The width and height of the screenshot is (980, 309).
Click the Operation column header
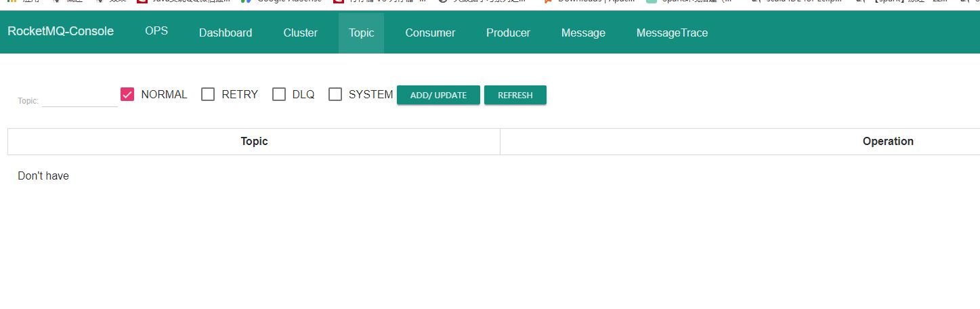[x=888, y=142]
